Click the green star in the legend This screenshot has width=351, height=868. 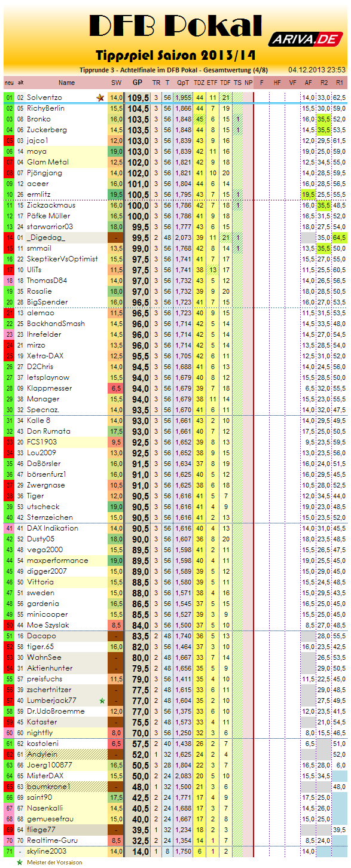(19, 862)
